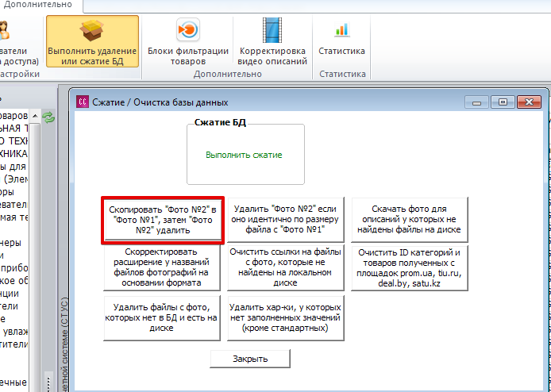
Task: Select the tree row ending in 'увлаж'
Action: pos(14,331)
